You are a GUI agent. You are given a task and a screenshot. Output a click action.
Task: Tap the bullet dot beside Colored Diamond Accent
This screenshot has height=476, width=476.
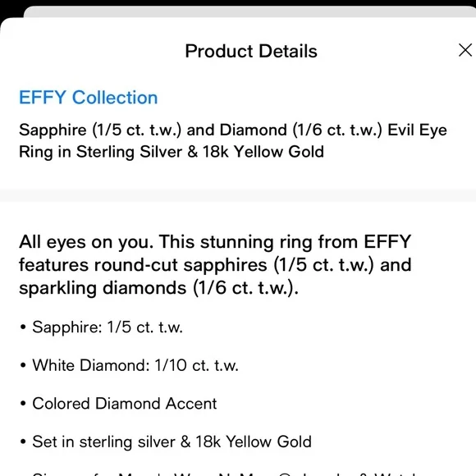tap(23, 404)
